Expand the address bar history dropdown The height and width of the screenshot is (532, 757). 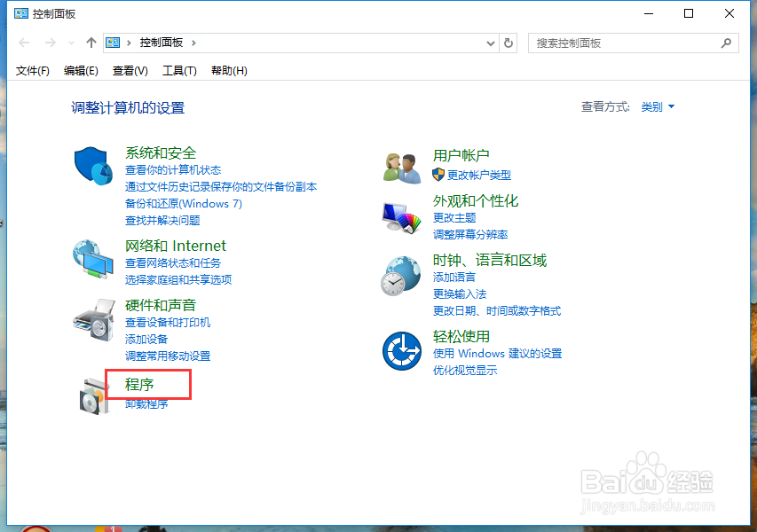[x=491, y=43]
